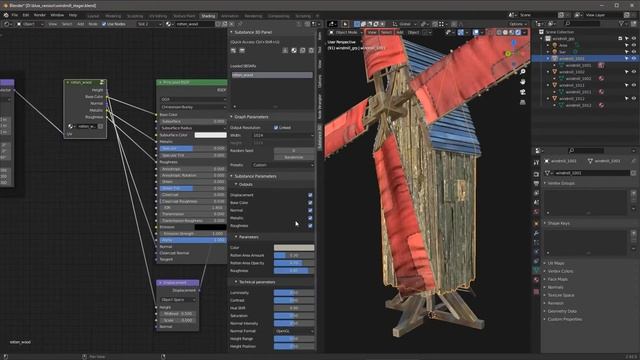Adjust the Luminosity slider

coord(294,293)
